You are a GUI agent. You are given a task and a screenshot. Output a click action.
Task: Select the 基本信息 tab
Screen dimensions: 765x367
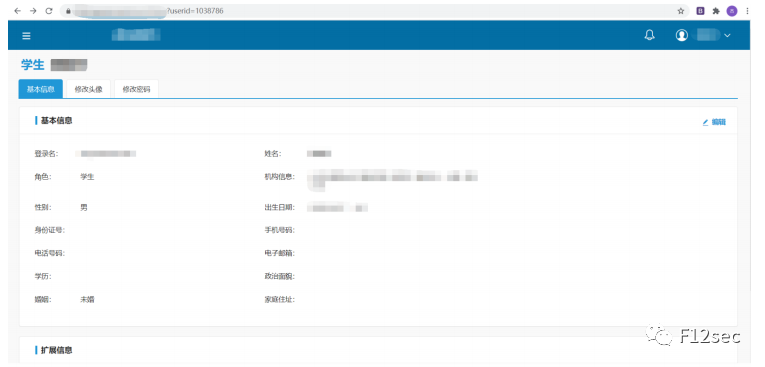click(x=40, y=89)
